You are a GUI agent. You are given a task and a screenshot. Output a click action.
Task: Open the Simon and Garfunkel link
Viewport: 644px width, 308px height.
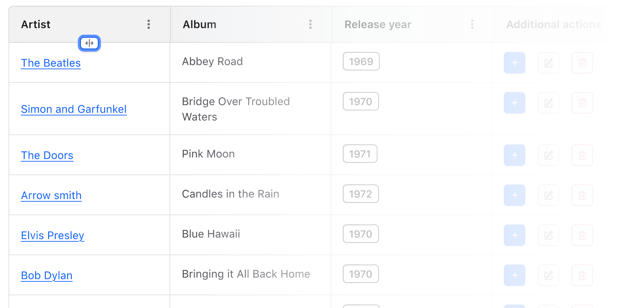[74, 109]
